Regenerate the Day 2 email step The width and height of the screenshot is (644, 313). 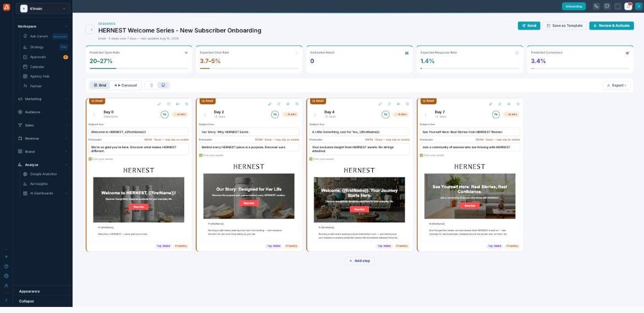279,104
